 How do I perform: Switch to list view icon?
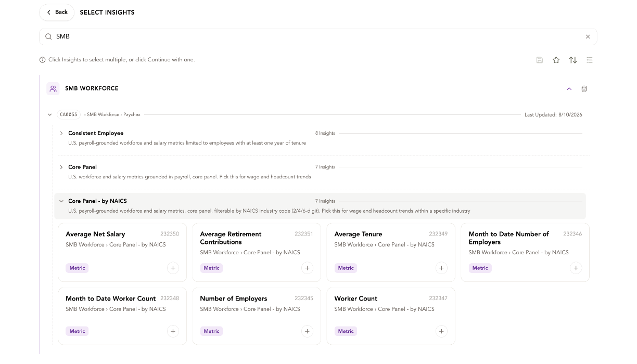coord(590,60)
